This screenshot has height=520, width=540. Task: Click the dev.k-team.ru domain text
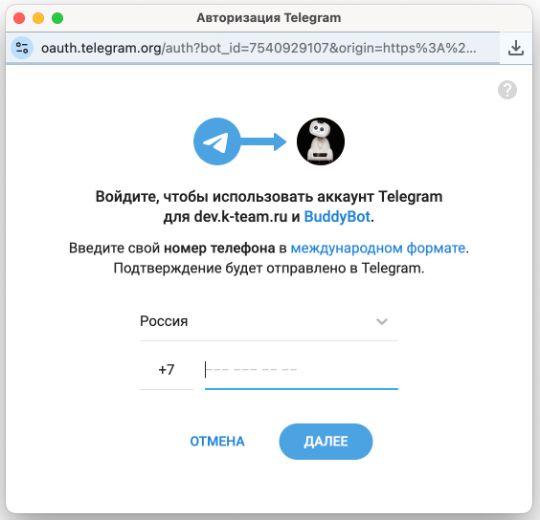coord(240,217)
